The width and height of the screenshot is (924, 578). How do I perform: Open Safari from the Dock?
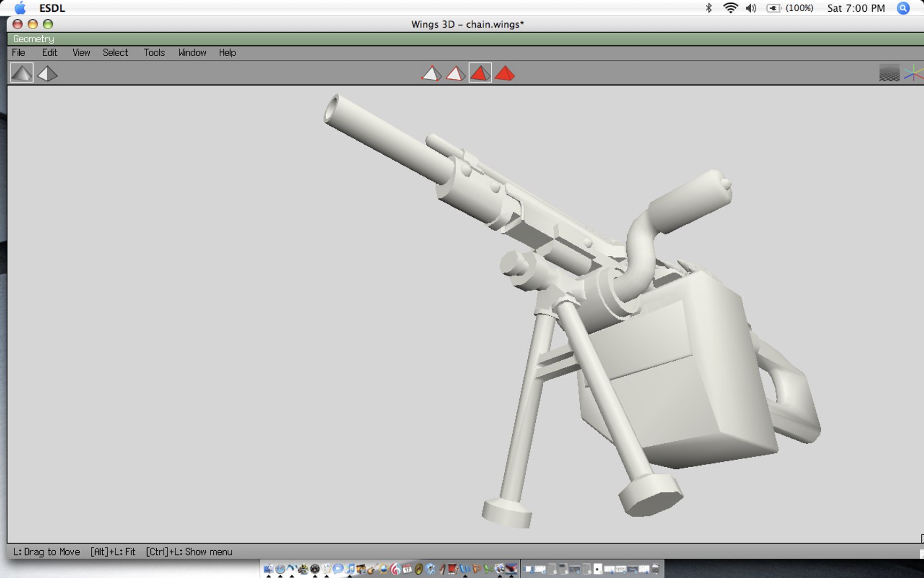point(280,569)
